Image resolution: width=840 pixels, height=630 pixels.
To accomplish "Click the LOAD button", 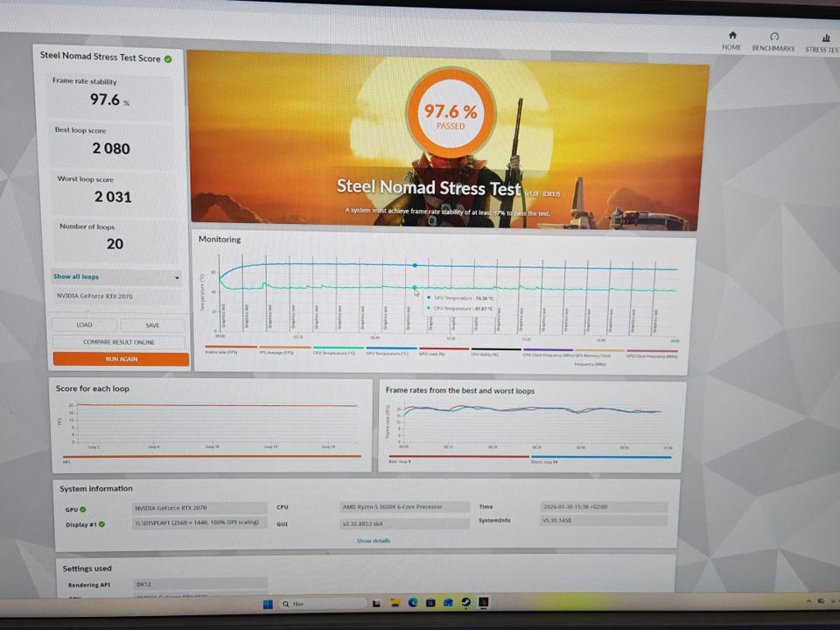I will [84, 325].
